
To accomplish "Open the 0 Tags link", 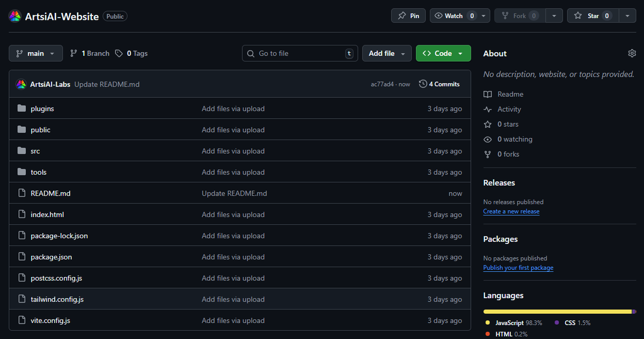I will pos(131,53).
